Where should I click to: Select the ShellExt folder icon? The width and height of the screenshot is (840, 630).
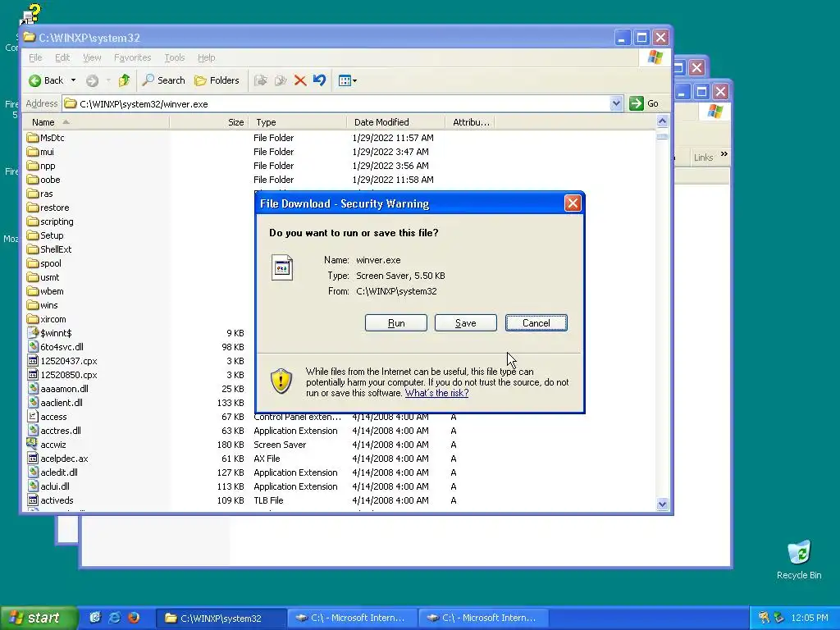pos(33,249)
